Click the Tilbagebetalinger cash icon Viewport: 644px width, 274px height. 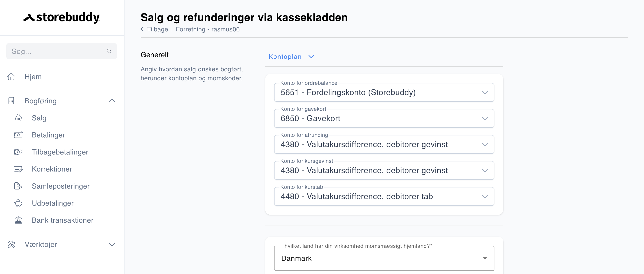[18, 152]
